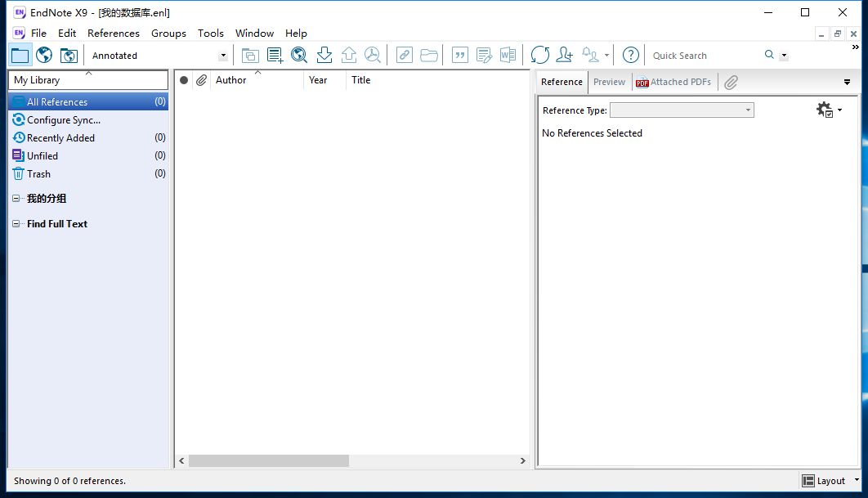868x498 pixels.
Task: Click the Export upload-arrow icon
Action: [349, 56]
